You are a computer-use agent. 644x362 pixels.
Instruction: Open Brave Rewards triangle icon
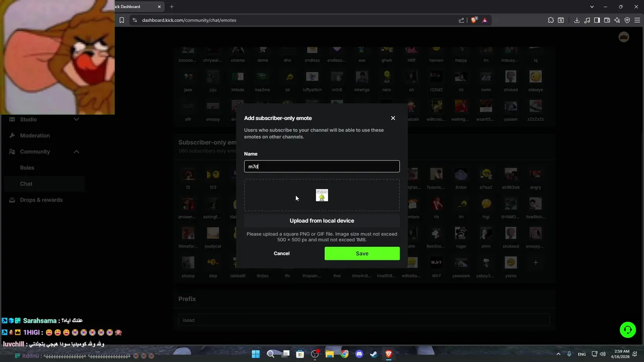pos(485,20)
